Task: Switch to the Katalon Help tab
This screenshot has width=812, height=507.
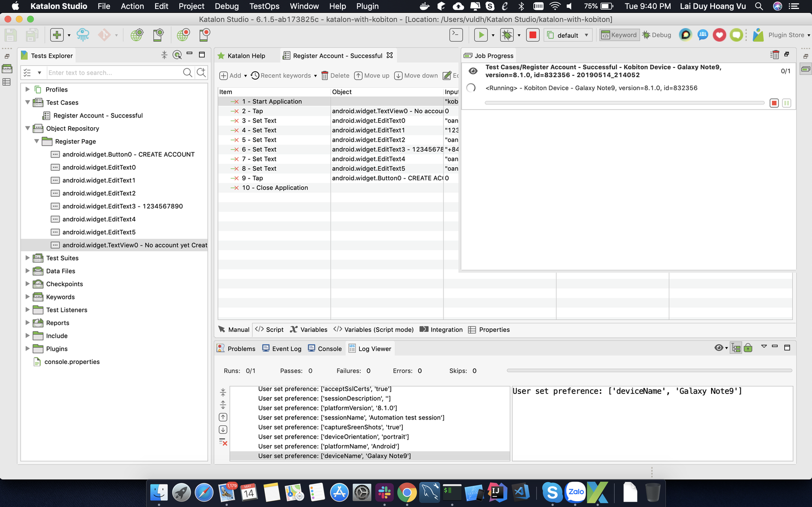Action: pos(241,56)
